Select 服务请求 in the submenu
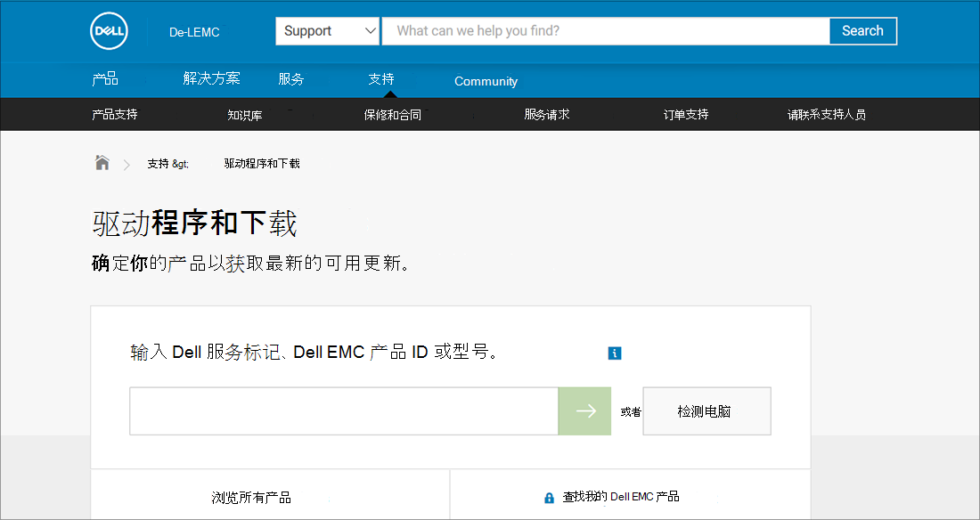Screen dimensions: 980x520 (547, 114)
